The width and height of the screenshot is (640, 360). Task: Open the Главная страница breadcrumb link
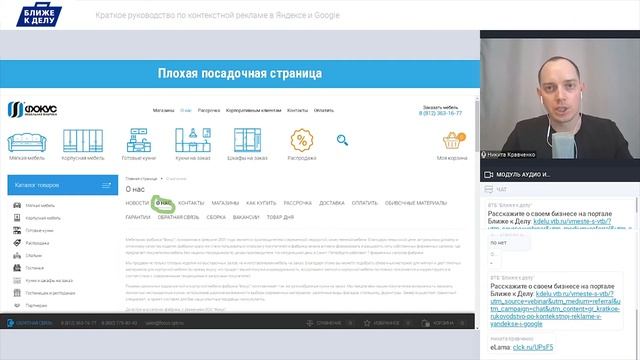pos(141,179)
